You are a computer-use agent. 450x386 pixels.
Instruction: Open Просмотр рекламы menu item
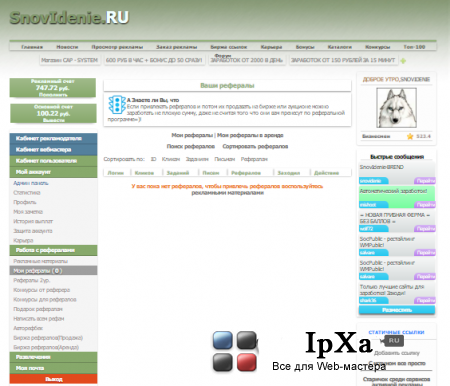117,47
